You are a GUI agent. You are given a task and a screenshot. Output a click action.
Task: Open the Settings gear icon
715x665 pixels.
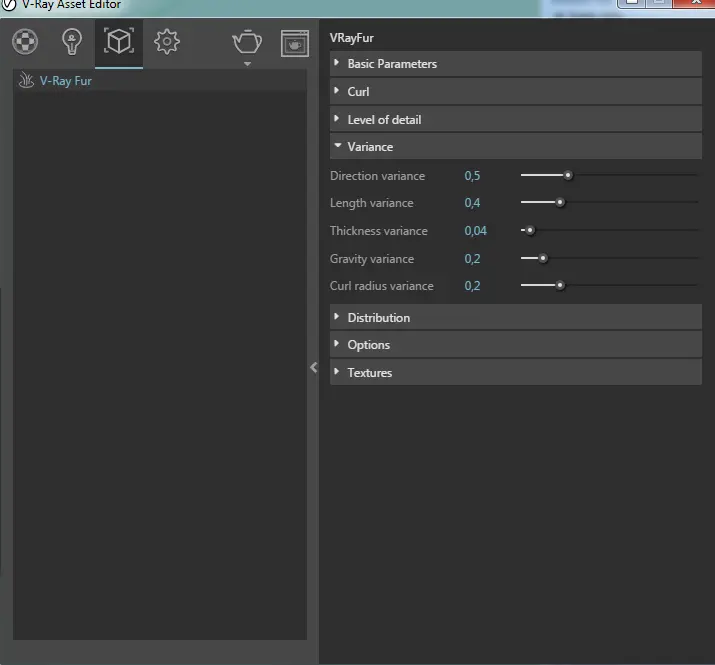point(166,42)
